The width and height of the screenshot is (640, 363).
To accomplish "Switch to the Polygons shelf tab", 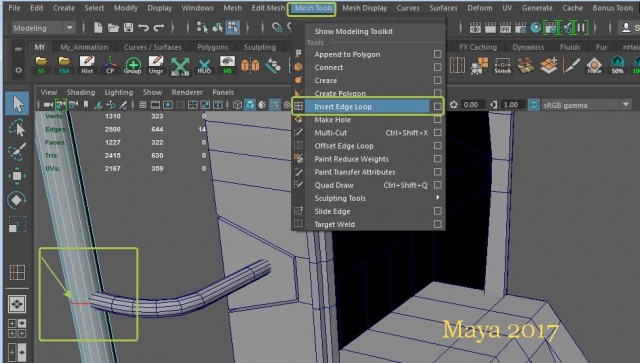I will click(213, 47).
